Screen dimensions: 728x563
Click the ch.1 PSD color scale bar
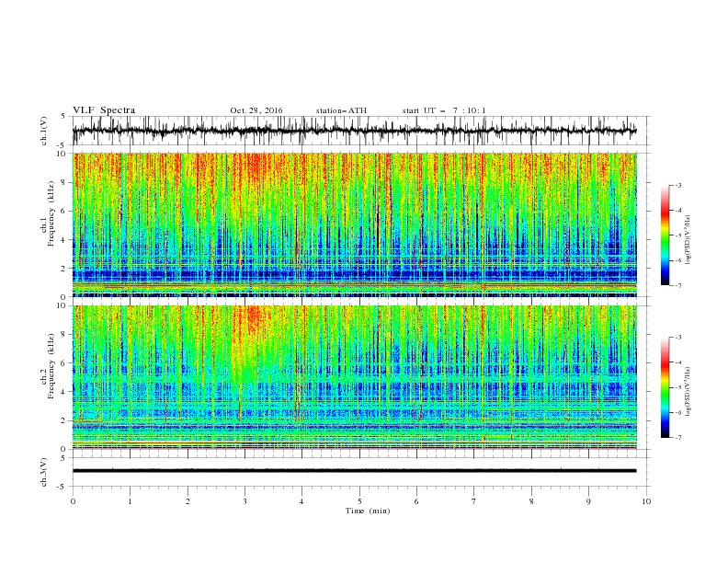click(665, 236)
